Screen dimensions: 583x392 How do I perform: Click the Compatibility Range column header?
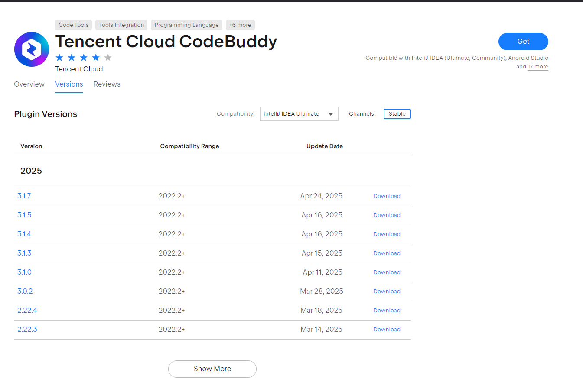point(189,146)
